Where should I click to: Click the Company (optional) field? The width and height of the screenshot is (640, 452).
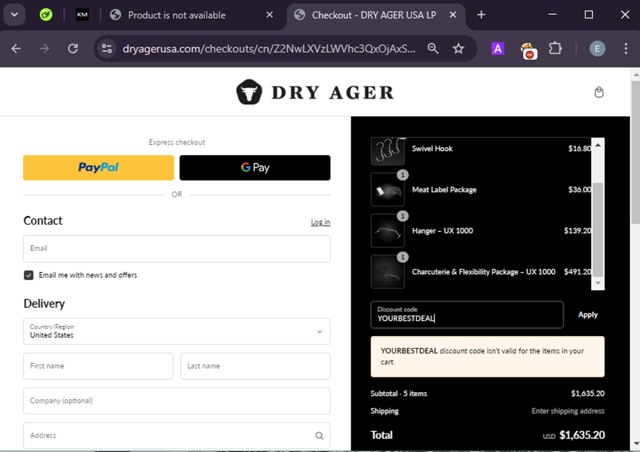coord(177,401)
